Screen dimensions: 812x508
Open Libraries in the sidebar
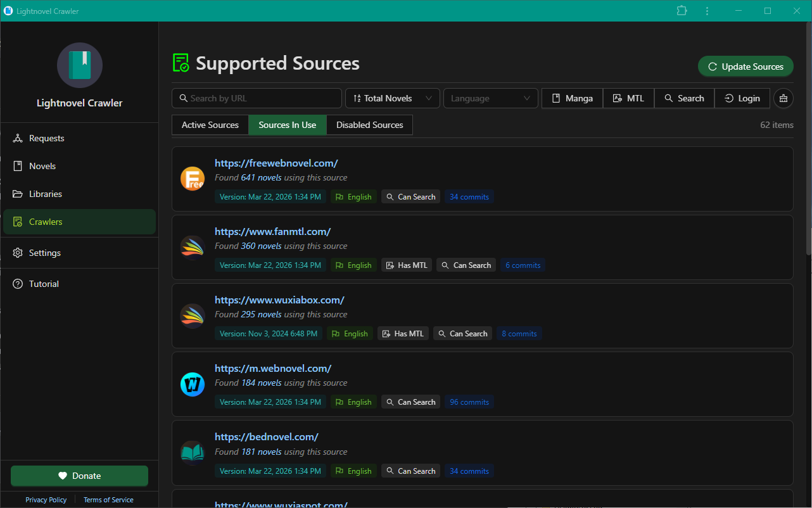pos(79,194)
